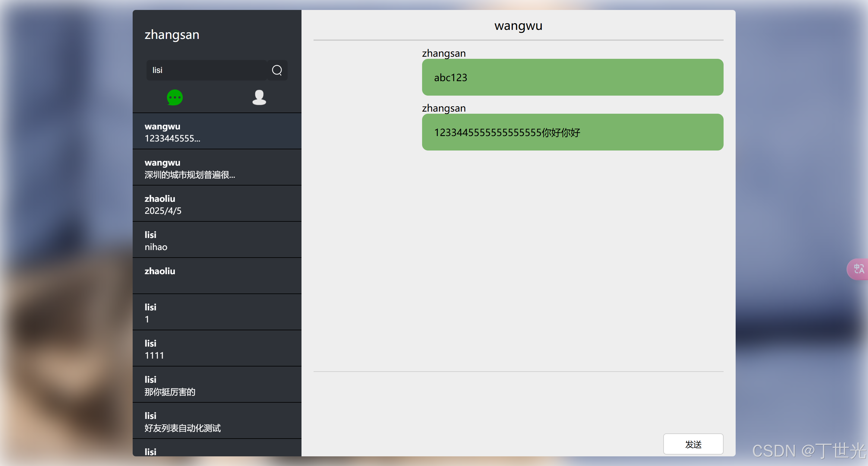Click the wangwu chat title header
Screen dimensions: 868x466
pyautogui.click(x=518, y=26)
